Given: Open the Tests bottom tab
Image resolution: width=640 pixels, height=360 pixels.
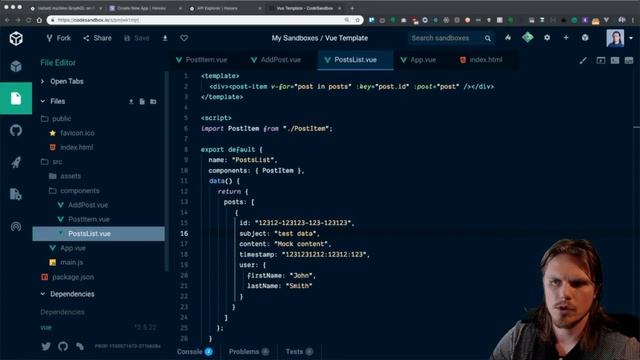Looking at the screenshot, I should tap(299, 351).
